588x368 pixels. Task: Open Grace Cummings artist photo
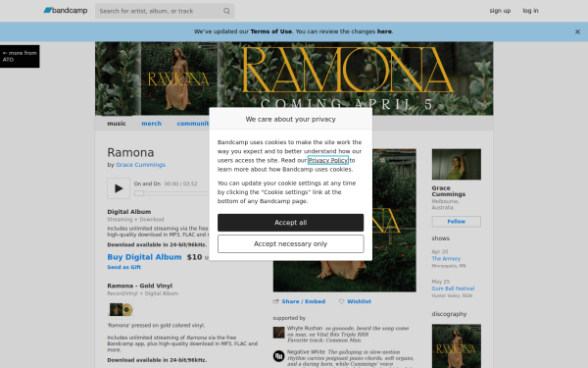pos(457,164)
